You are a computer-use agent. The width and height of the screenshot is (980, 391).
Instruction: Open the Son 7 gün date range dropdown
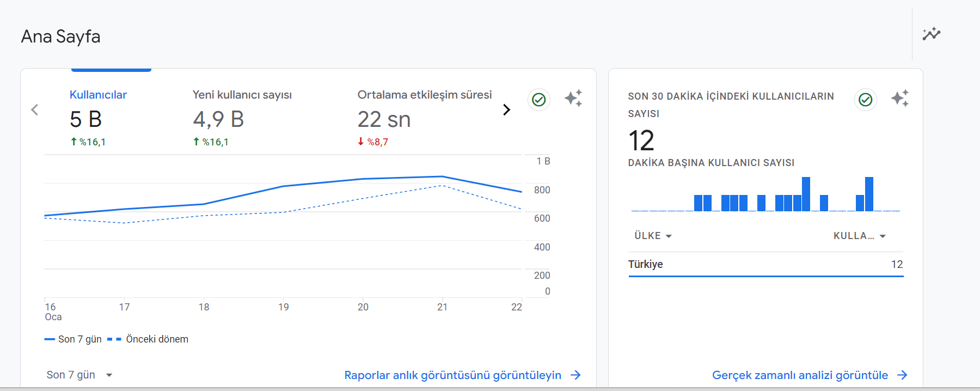coord(79,375)
